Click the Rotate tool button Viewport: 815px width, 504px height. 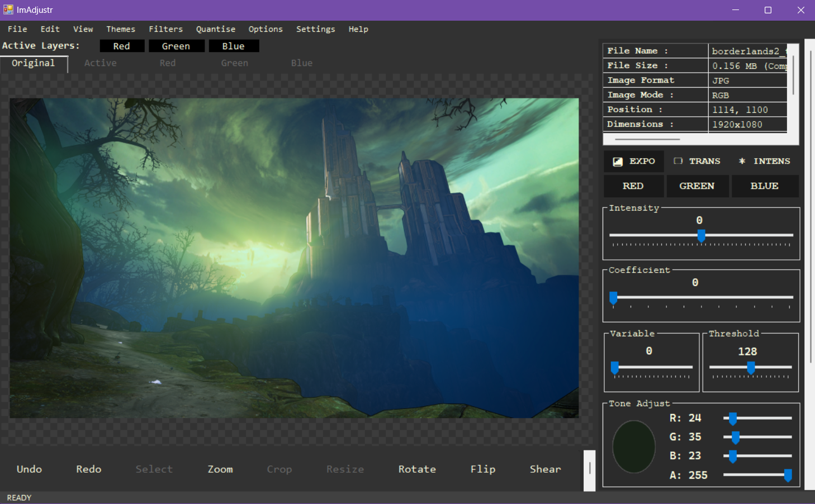(417, 469)
